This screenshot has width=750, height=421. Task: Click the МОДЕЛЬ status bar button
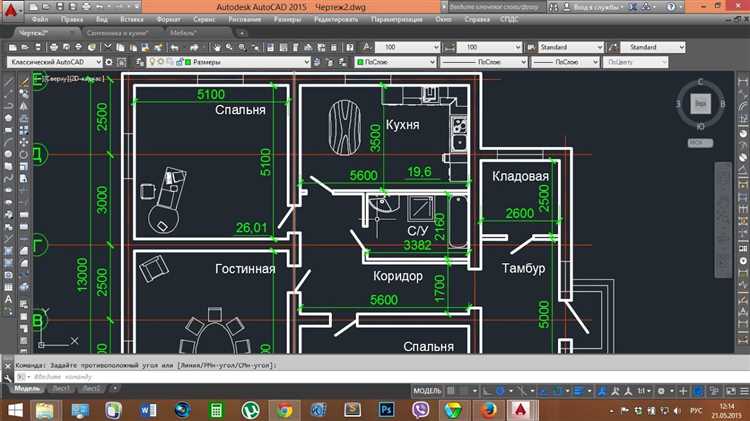(x=427, y=391)
